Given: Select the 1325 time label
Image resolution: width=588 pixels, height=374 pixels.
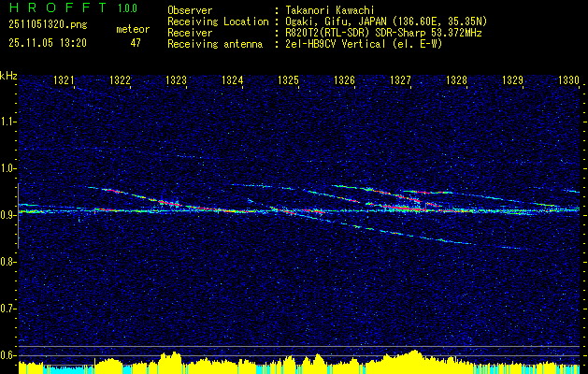Looking at the screenshot, I should [x=288, y=79].
